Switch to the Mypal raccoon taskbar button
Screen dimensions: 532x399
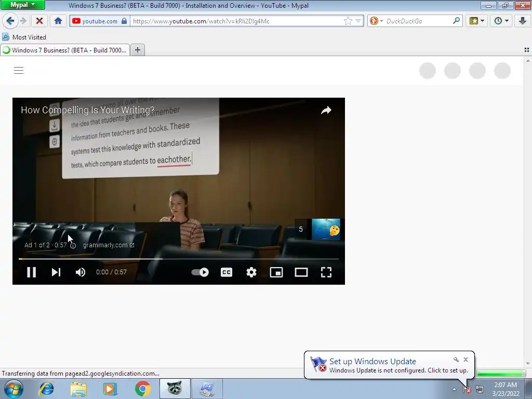[x=175, y=389]
